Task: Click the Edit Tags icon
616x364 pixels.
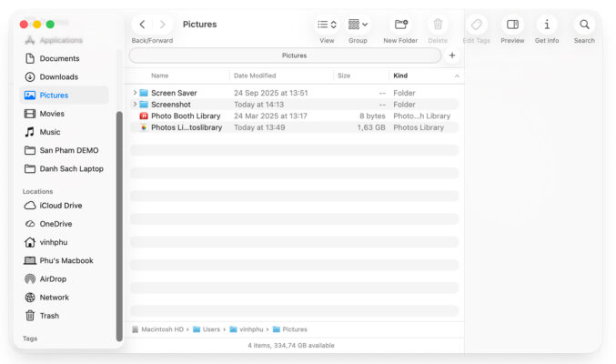Action: [477, 25]
